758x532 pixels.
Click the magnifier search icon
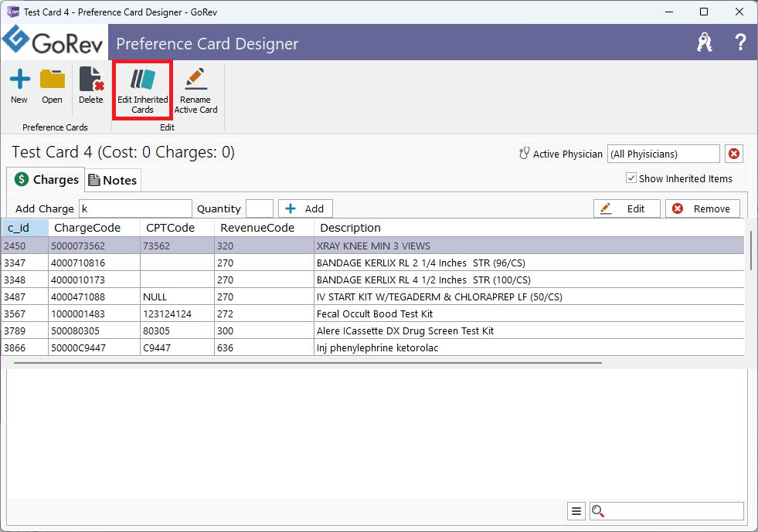598,510
